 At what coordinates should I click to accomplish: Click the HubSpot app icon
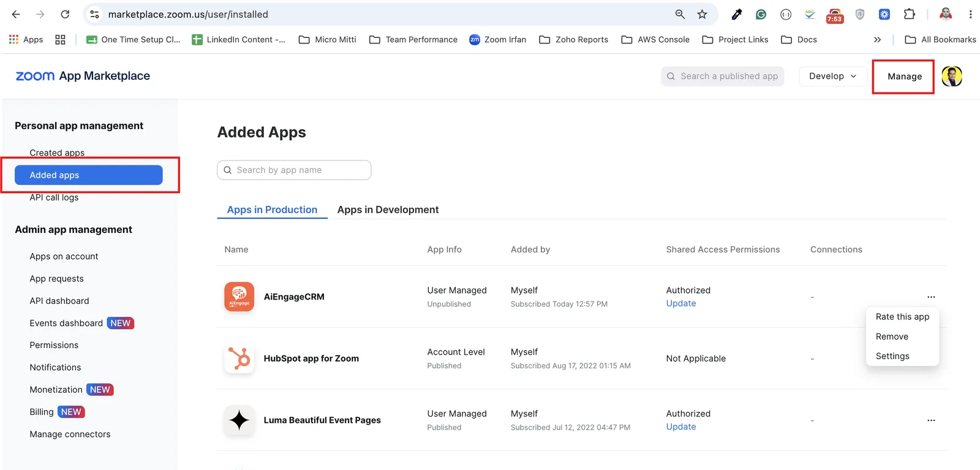coord(239,358)
